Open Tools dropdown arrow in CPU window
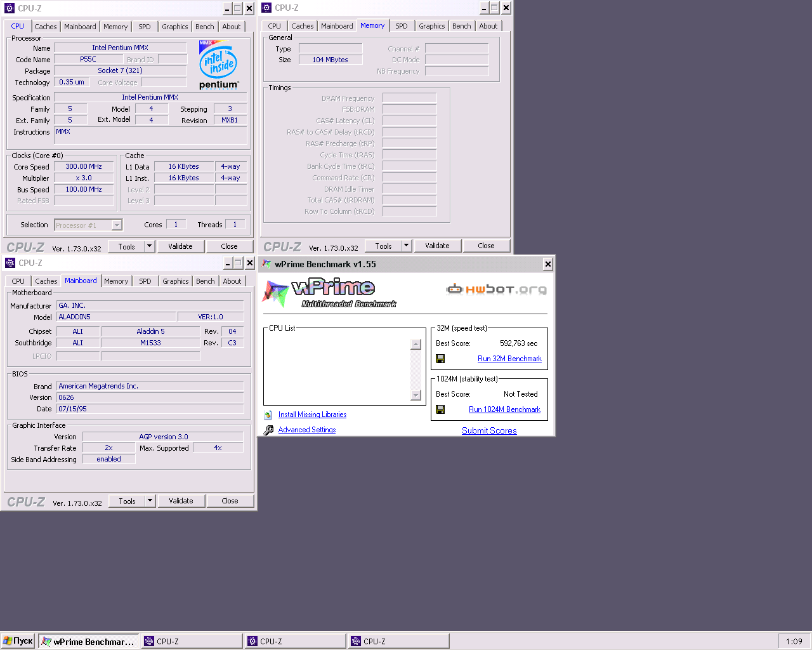Screen dimensions: 812x650 pyautogui.click(x=150, y=246)
